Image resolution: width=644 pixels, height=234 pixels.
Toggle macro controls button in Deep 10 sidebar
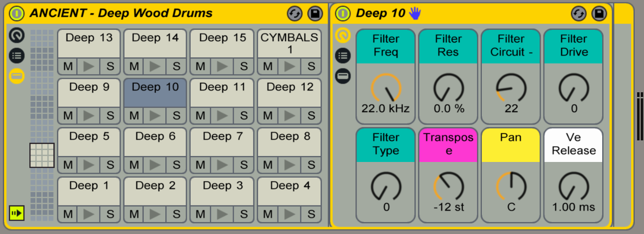(x=343, y=35)
